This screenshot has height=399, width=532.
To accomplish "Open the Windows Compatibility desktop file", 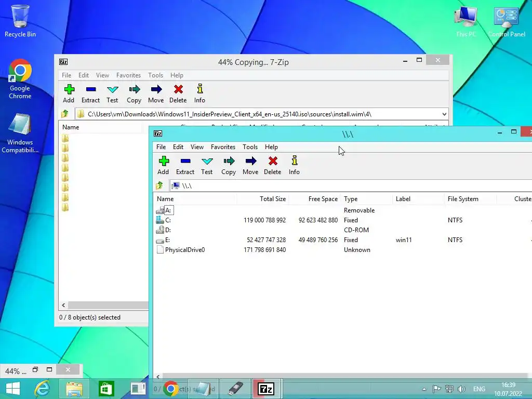I will coord(20,134).
